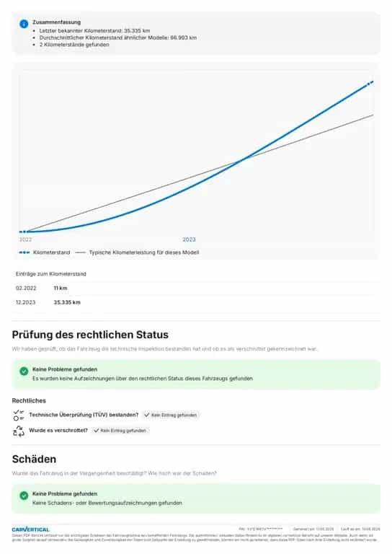Click the 'Einträge zum Kilometerstand' label
This screenshot has width=392, height=554.
[51, 274]
